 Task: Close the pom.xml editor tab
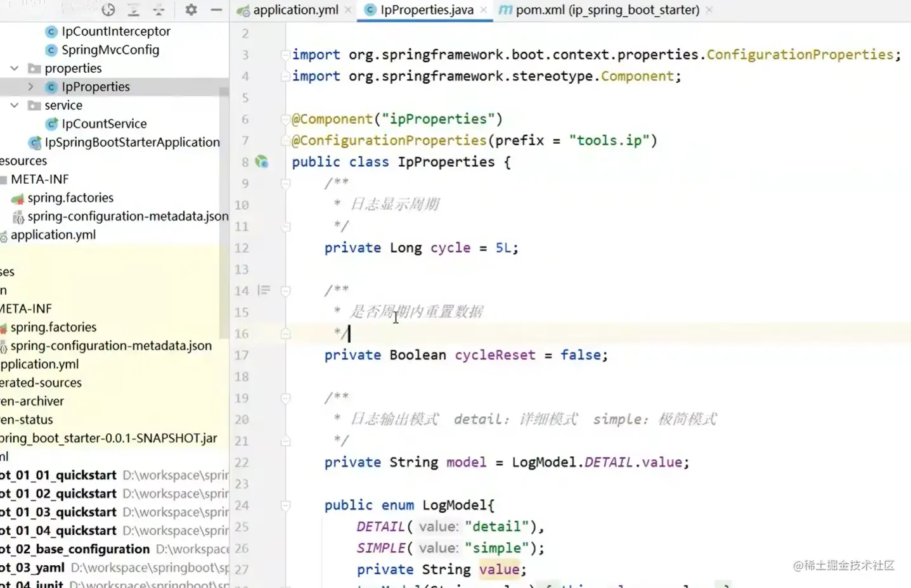[709, 10]
